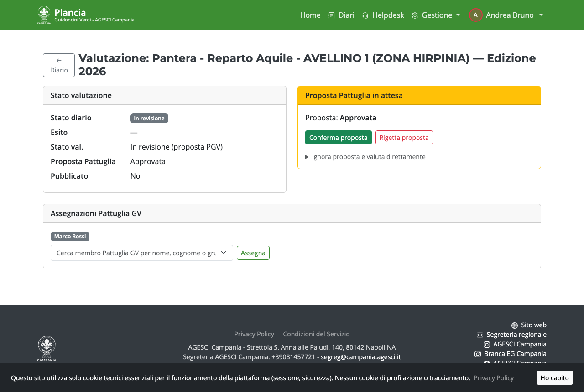This screenshot has width=584, height=392.
Task: Open the Home menu item
Action: 310,15
